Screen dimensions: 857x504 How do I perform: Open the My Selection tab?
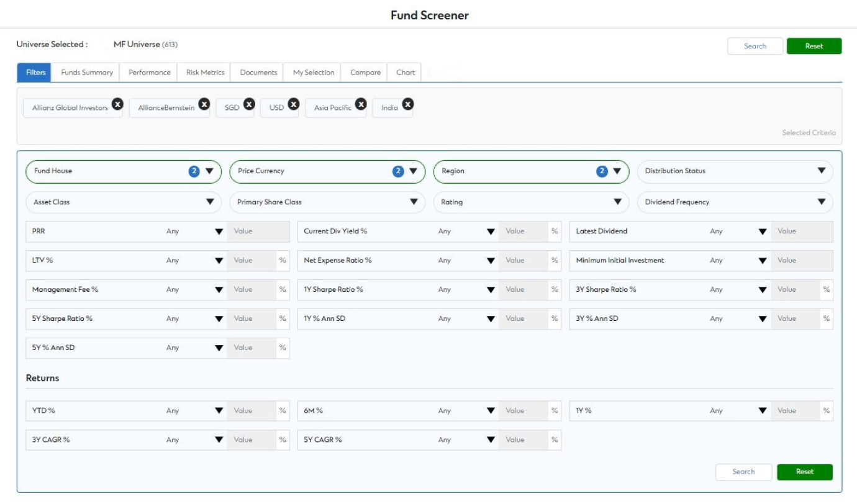(314, 73)
